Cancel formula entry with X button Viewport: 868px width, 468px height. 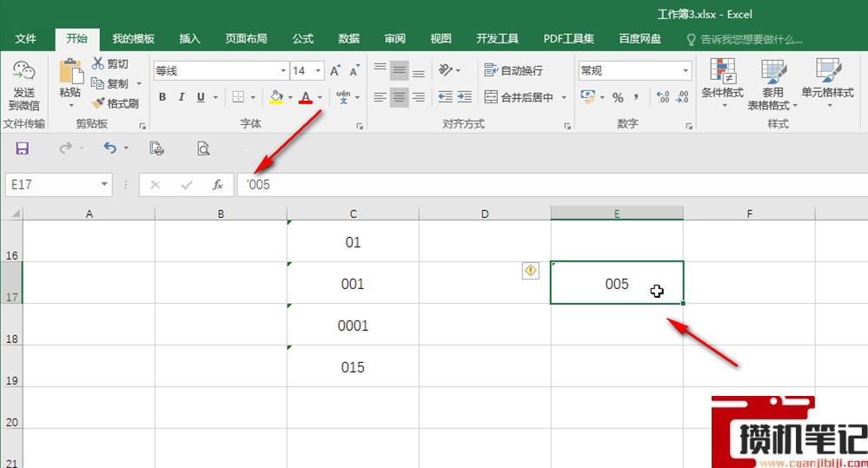pyautogui.click(x=155, y=185)
